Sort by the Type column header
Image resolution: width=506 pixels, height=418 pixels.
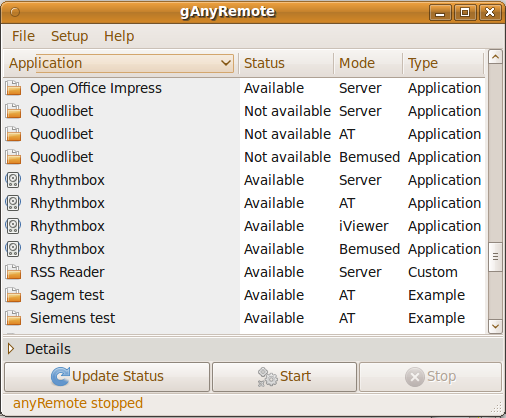(x=443, y=63)
